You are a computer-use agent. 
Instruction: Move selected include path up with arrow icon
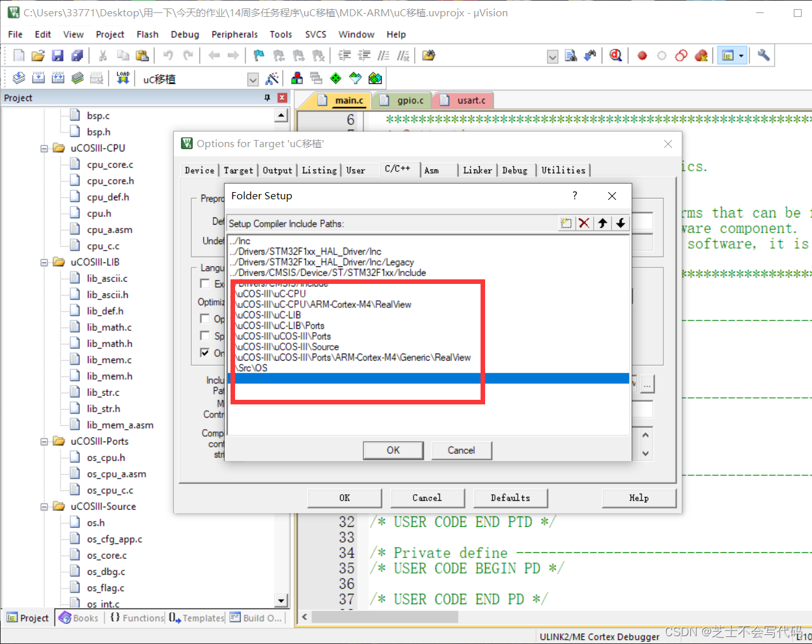pyautogui.click(x=602, y=223)
